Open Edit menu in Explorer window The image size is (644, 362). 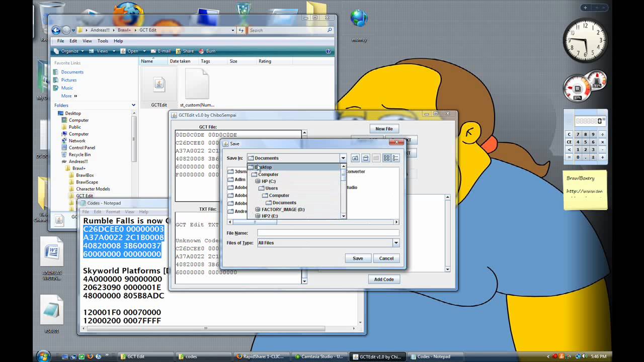(x=73, y=41)
